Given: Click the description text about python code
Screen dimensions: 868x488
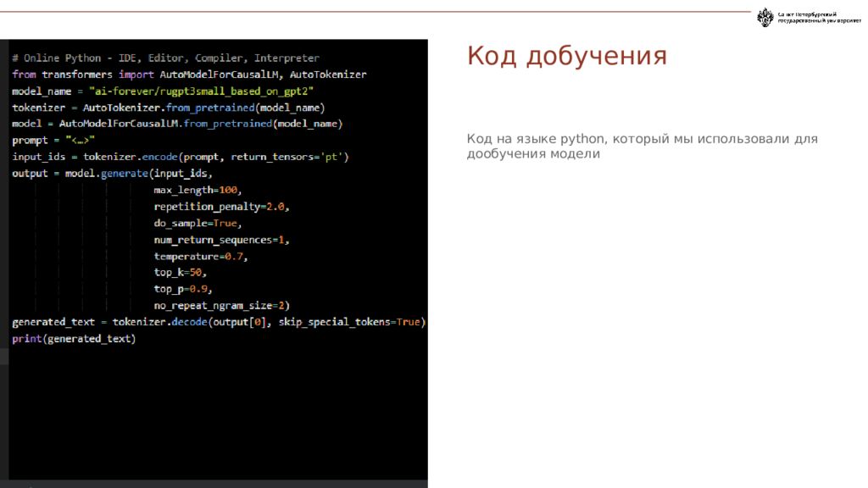Looking at the screenshot, I should (642, 146).
